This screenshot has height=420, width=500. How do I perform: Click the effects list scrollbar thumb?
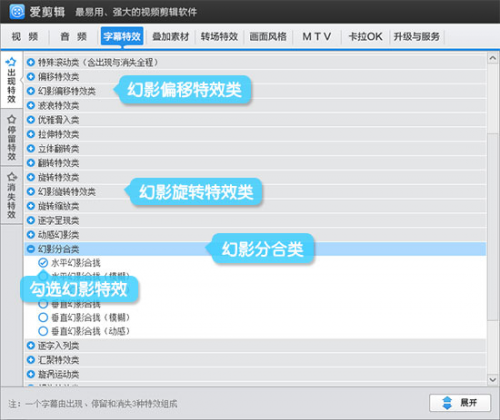click(x=493, y=227)
